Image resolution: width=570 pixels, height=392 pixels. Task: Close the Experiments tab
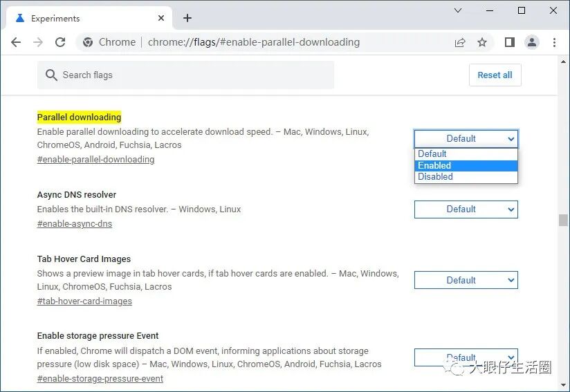(161, 18)
